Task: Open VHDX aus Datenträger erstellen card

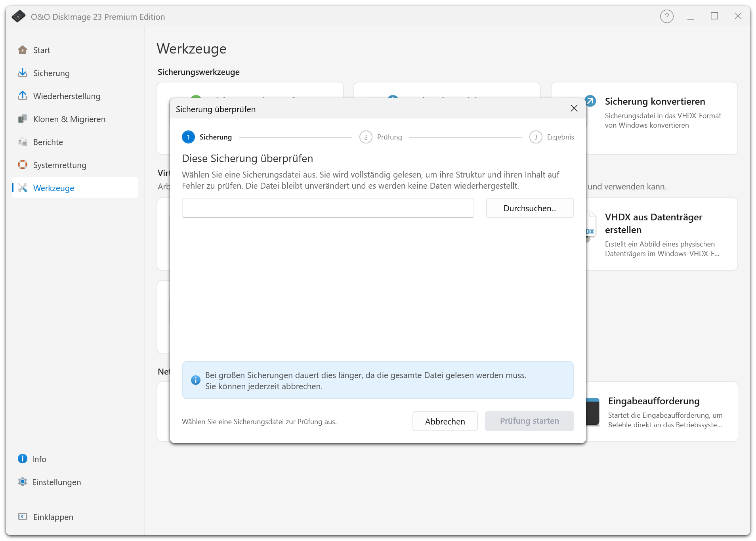Action: click(662, 234)
